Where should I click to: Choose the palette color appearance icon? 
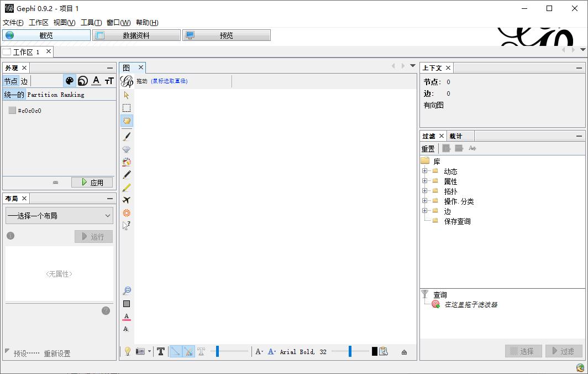(70, 81)
